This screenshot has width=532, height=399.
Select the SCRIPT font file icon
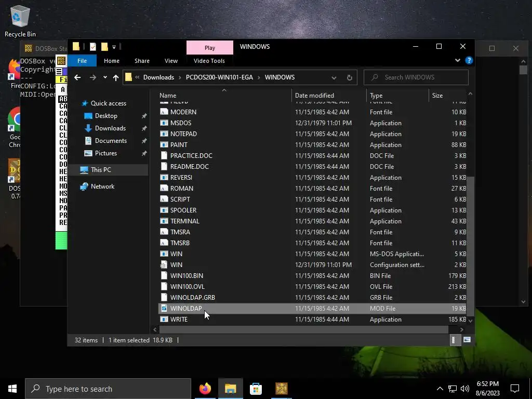tap(164, 199)
